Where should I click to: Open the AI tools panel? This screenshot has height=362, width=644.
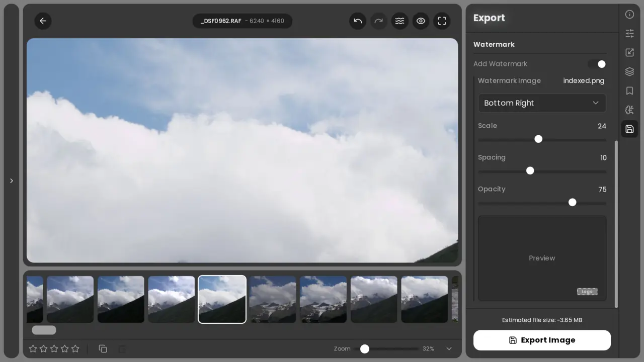click(x=629, y=110)
